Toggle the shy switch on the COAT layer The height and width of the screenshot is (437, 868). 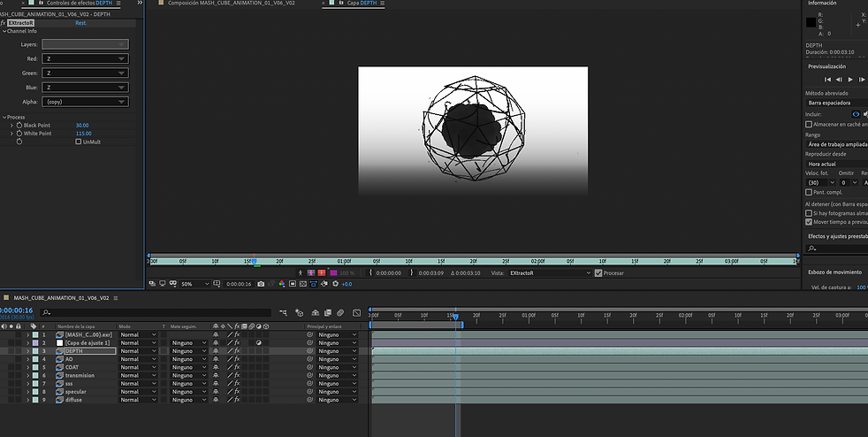coord(216,367)
